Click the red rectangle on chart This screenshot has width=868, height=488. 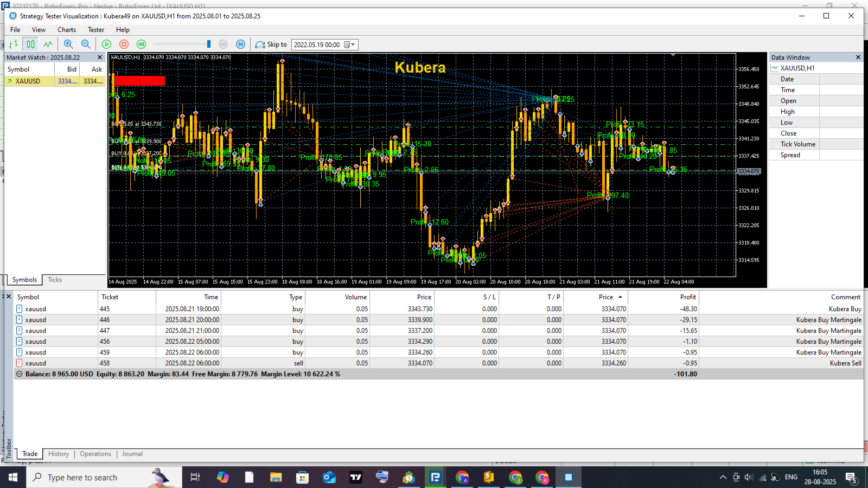pos(139,80)
